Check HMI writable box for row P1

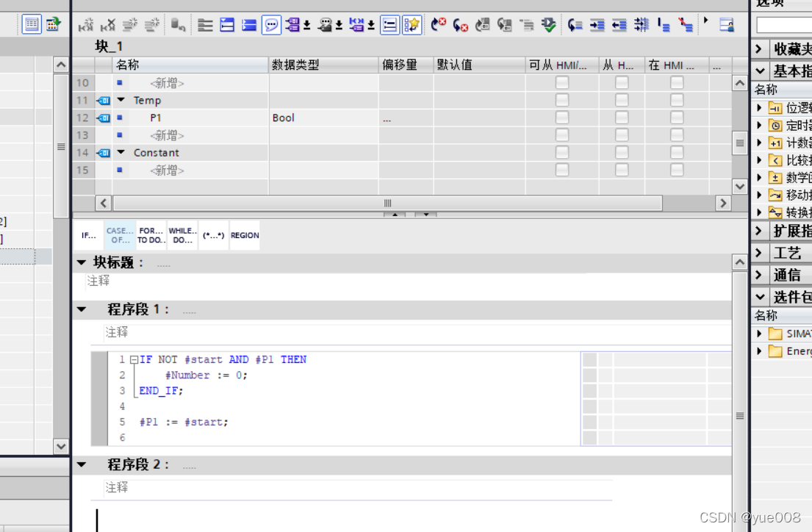coord(622,118)
